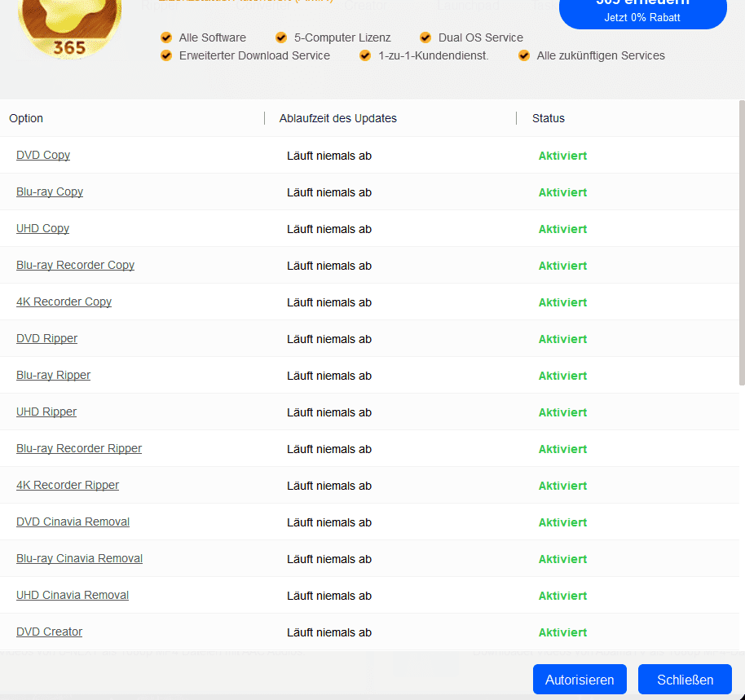Click the Dual OS Service feature text
745x700 pixels.
pyautogui.click(x=480, y=37)
